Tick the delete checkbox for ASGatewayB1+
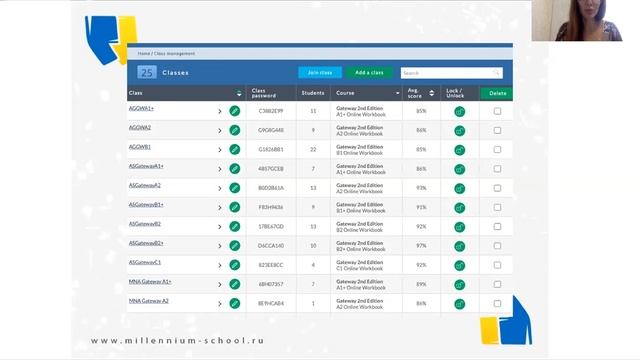Viewport: 640px width, 360px height. 497,207
